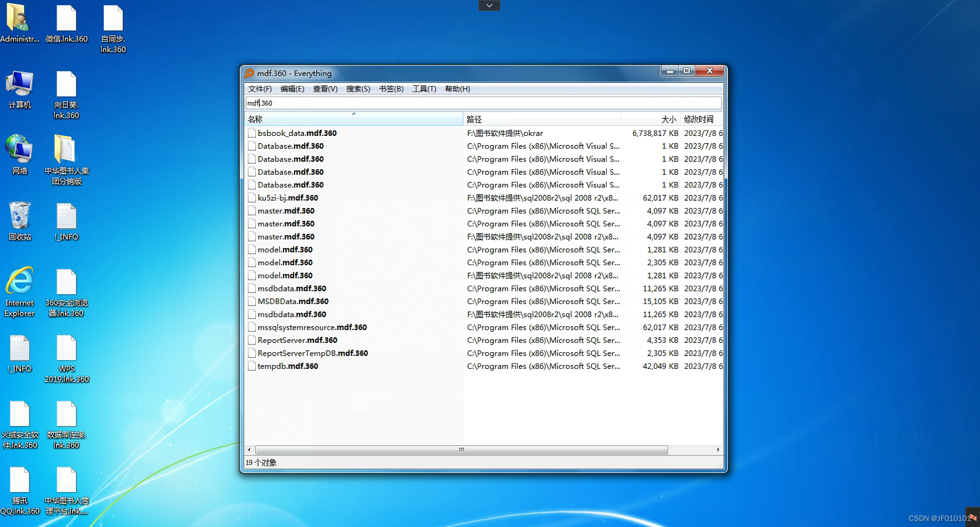980x527 pixels.
Task: Select the 微信.lnk.360 desktop file
Action: tap(67, 23)
